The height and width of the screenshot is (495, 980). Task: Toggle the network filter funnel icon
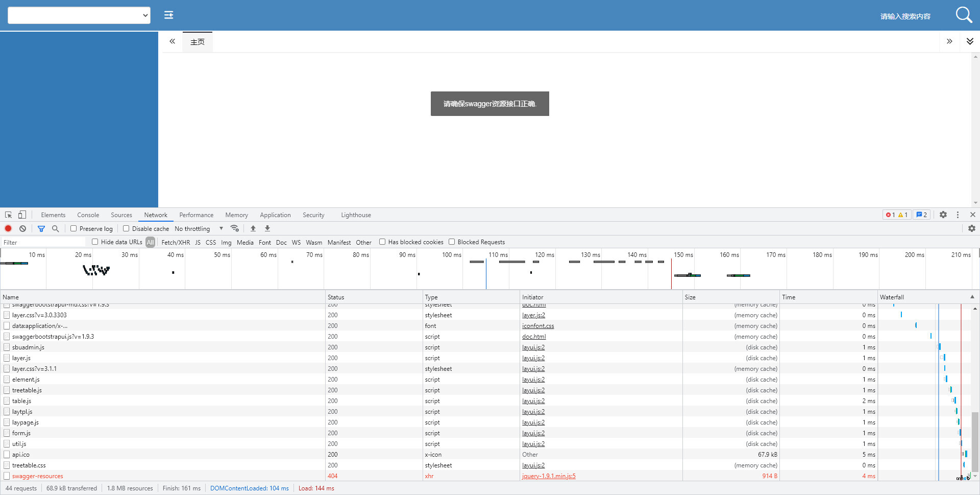pos(41,228)
